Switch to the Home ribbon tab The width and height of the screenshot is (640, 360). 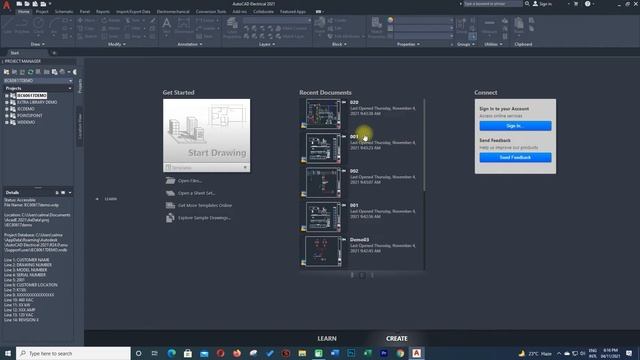pyautogui.click(x=24, y=11)
